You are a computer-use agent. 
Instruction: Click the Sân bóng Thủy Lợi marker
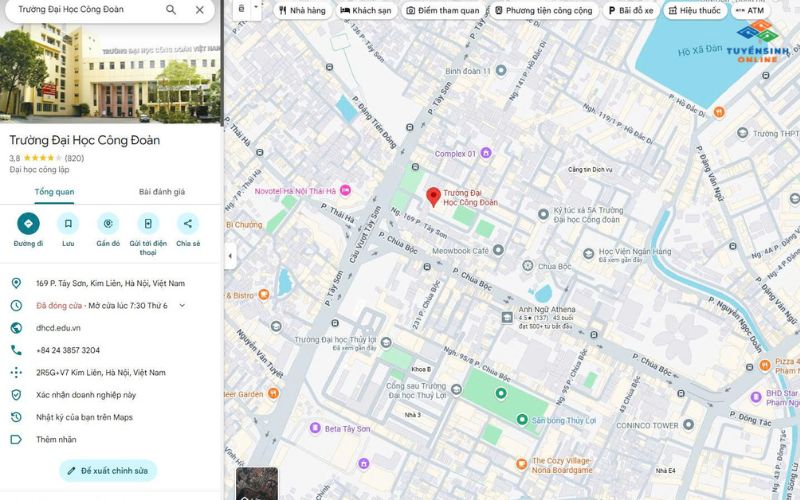521,419
